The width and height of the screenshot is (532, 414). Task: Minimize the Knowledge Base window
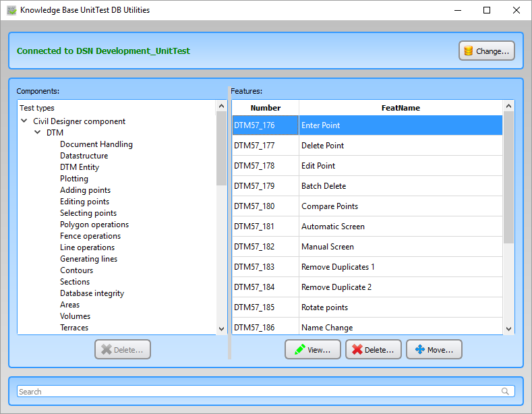[x=458, y=10]
